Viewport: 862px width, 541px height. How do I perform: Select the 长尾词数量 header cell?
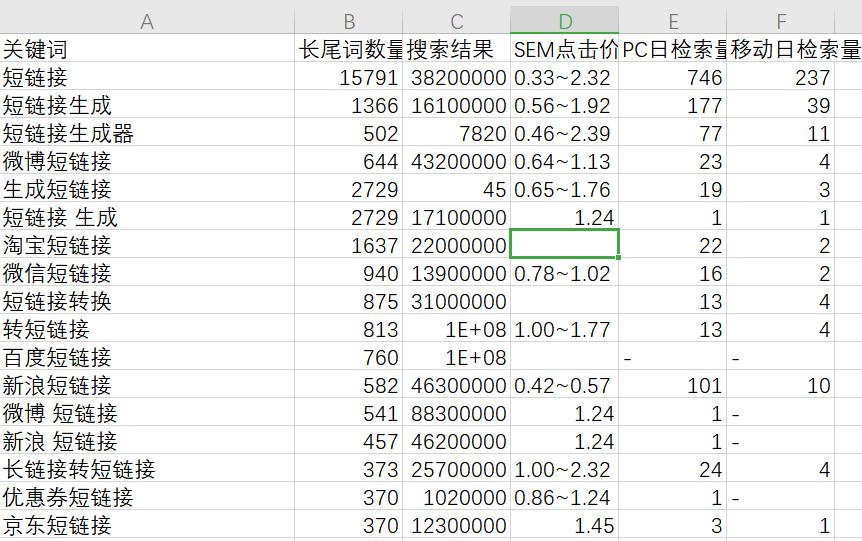[349, 49]
